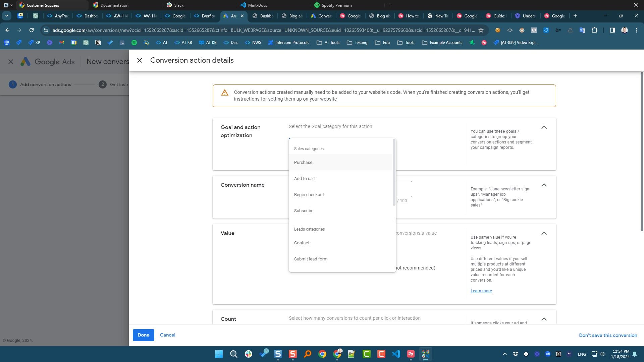The width and height of the screenshot is (644, 362).
Task: Click the Done button
Action: click(x=143, y=335)
